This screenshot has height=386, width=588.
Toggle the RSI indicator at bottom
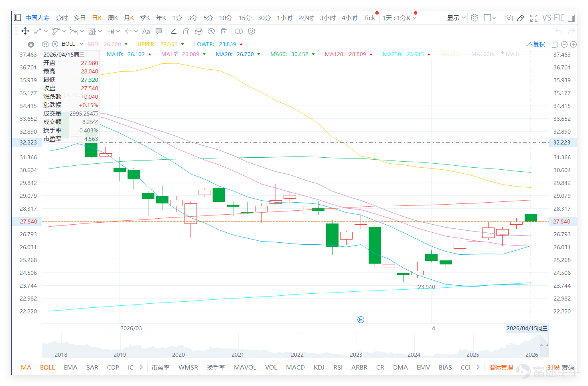[338, 367]
